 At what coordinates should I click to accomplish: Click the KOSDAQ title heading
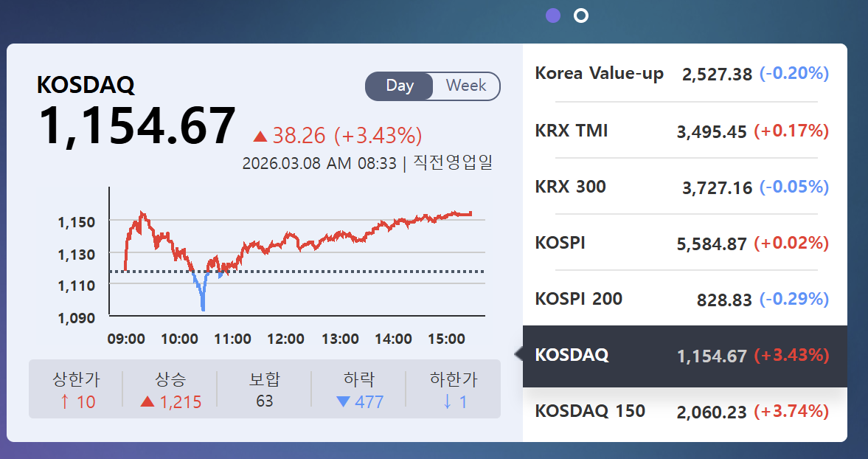pyautogui.click(x=86, y=85)
